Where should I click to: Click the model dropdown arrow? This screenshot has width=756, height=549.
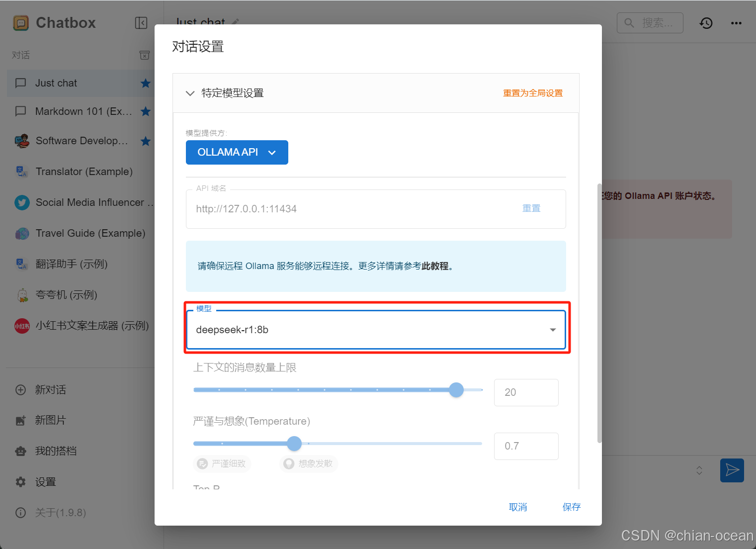point(553,330)
